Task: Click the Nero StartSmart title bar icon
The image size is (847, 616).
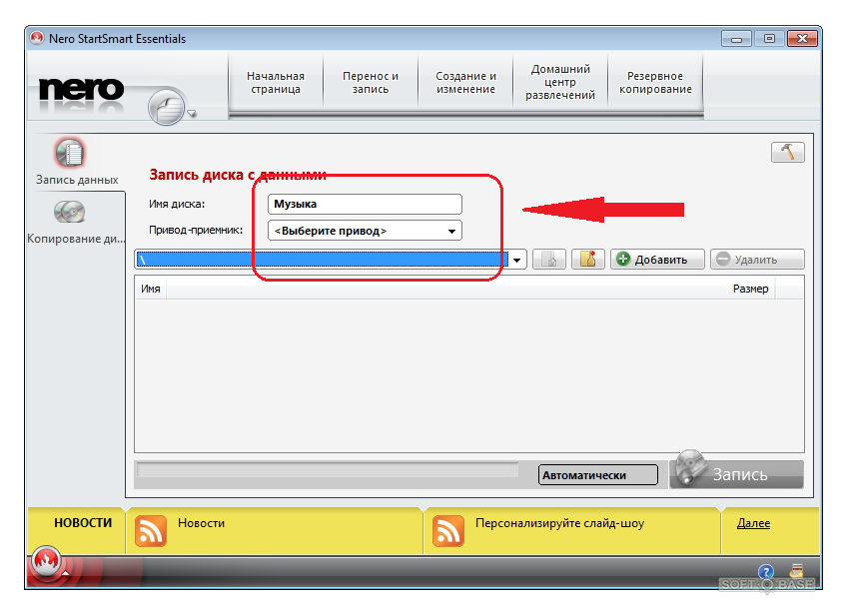Action: (x=37, y=38)
